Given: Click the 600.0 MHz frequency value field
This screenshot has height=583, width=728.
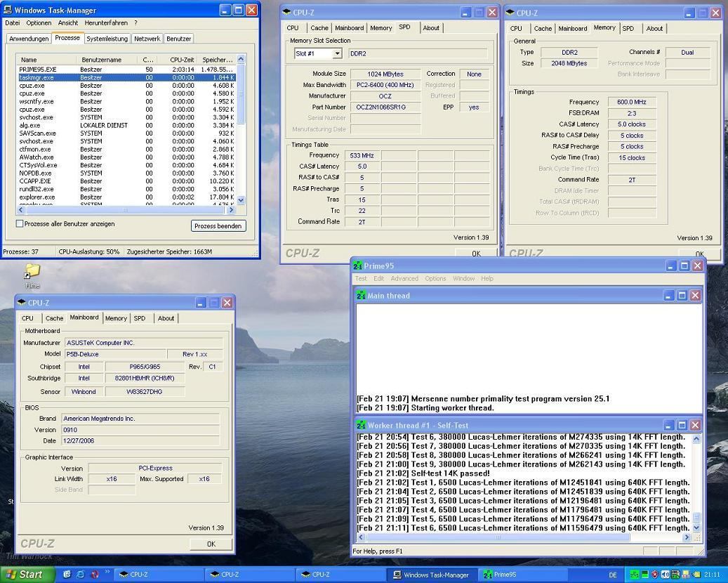Looking at the screenshot, I should (x=631, y=102).
